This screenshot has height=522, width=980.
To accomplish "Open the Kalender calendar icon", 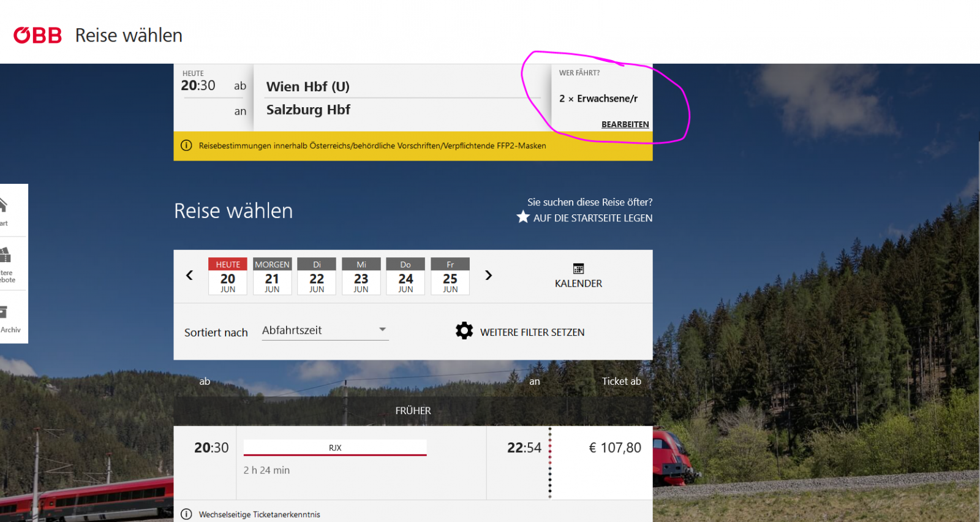I will tap(578, 269).
